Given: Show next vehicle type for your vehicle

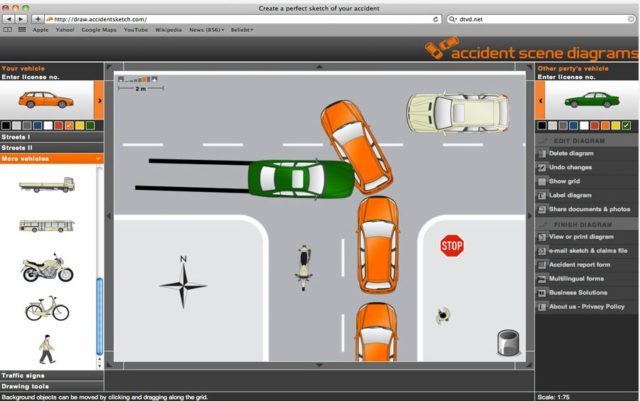Looking at the screenshot, I should (x=99, y=100).
